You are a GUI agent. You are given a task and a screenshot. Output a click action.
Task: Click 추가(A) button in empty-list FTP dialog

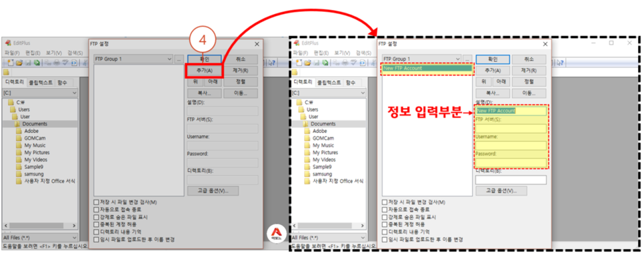coord(205,70)
